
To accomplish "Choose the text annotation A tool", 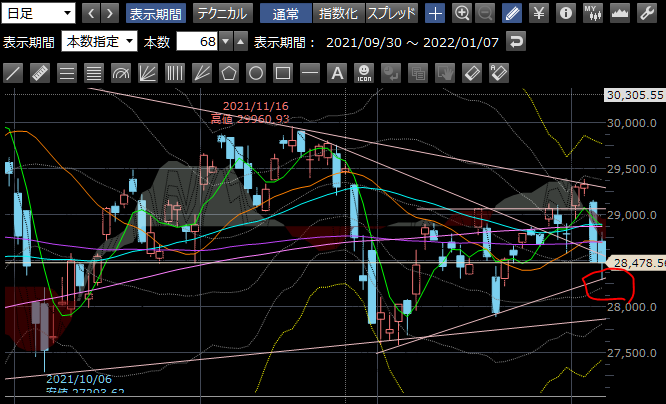I will click(x=337, y=73).
